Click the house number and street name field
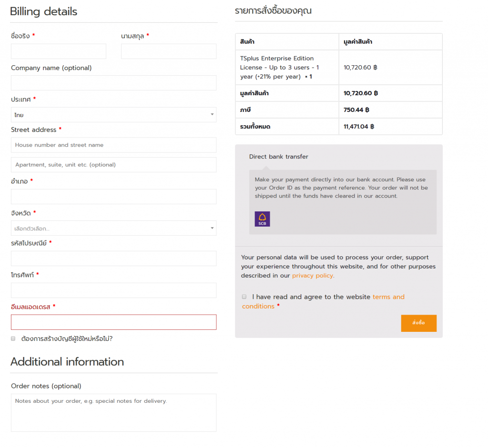This screenshot has height=448, width=488. [x=113, y=145]
